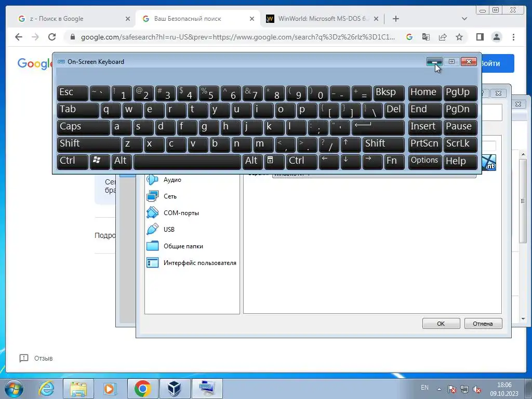The height and width of the screenshot is (399, 532).
Task: Toggle left Ctrl key on On-Screen Keyboard
Action: [x=73, y=162]
